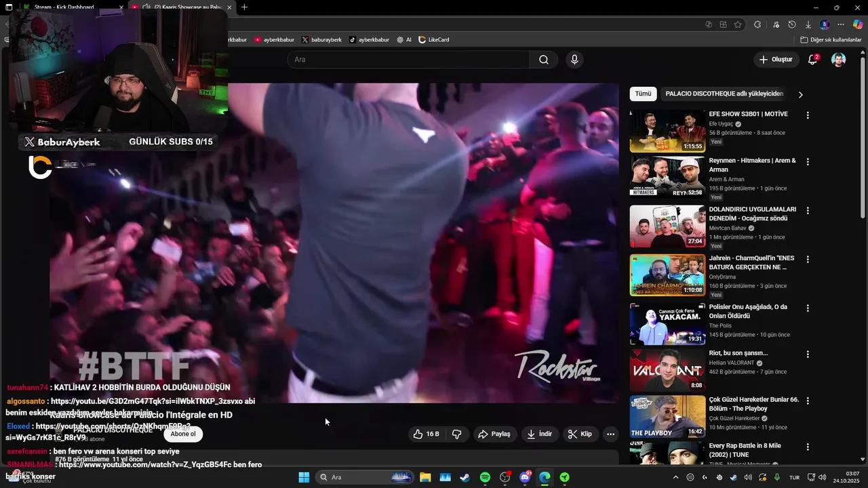Open Microsoft Edge from the taskbar
The height and width of the screenshot is (488, 868).
point(545,477)
